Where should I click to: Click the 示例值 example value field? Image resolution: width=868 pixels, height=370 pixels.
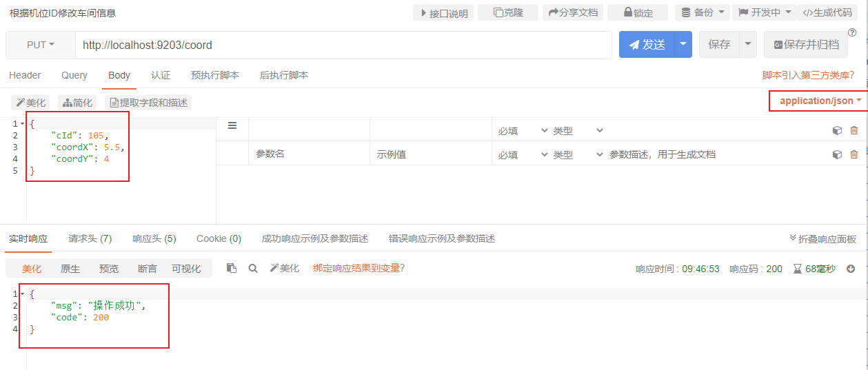click(430, 154)
